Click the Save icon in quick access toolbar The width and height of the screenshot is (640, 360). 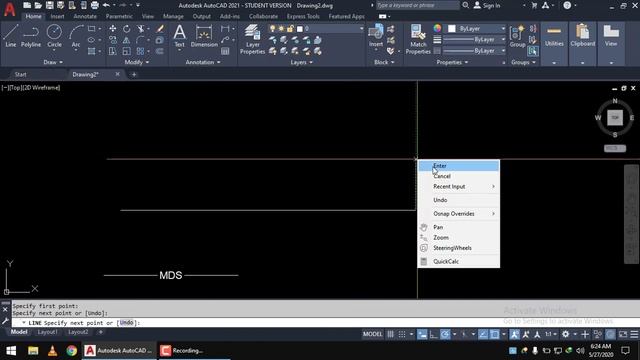coord(49,5)
